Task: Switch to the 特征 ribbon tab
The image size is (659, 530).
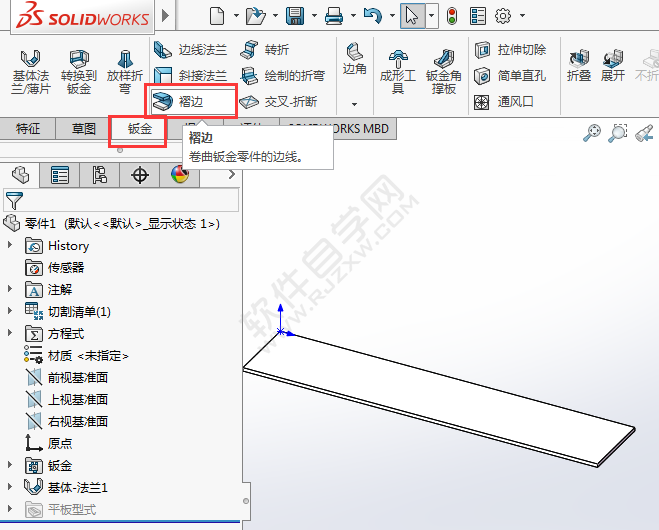Action: tap(28, 129)
